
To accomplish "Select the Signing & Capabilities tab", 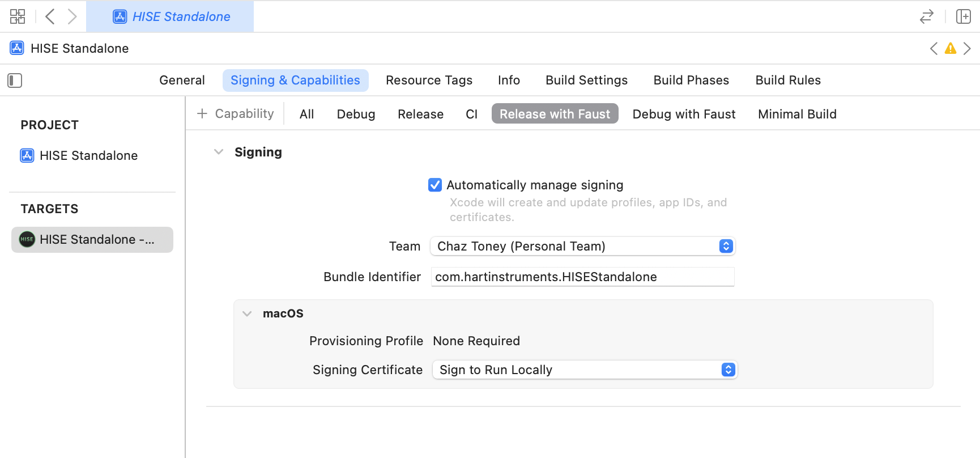I will [295, 80].
